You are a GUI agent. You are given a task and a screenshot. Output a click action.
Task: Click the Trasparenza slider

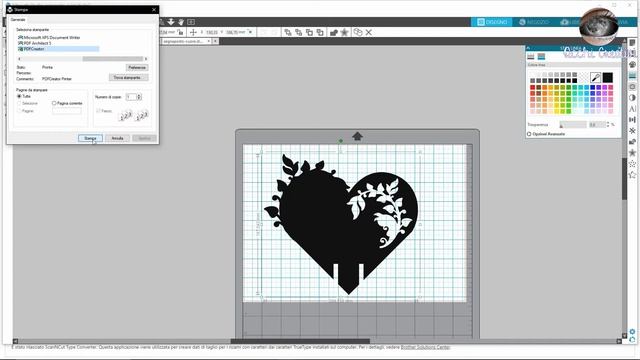click(573, 125)
